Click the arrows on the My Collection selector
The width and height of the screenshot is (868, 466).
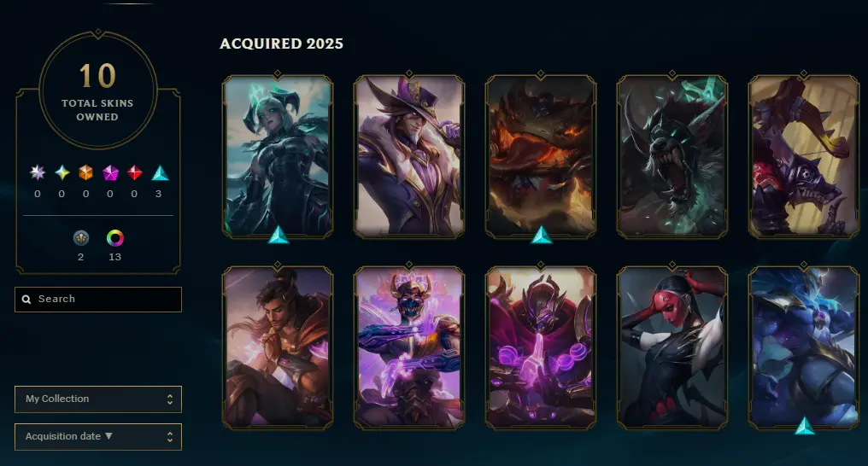[170, 399]
